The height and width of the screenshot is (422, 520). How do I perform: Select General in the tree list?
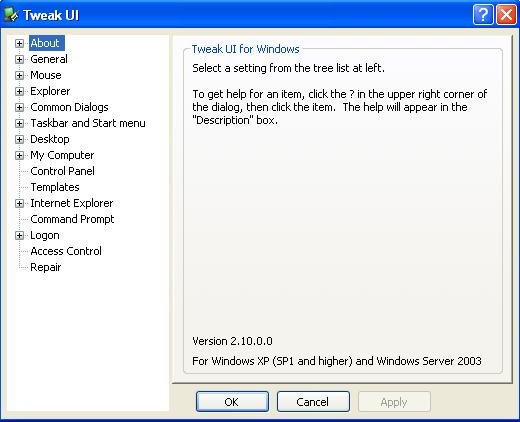coord(49,59)
